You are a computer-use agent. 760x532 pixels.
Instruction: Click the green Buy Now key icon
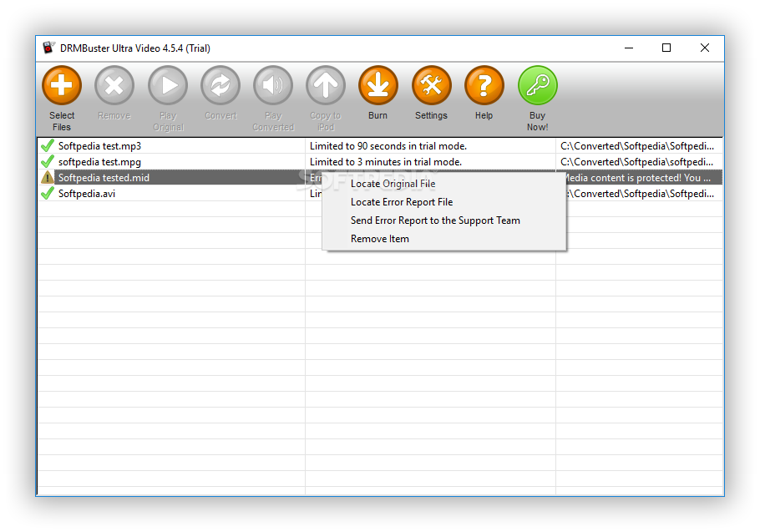pos(538,86)
